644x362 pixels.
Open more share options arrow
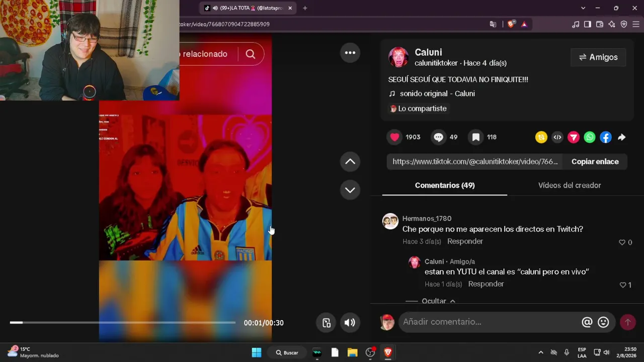622,137
